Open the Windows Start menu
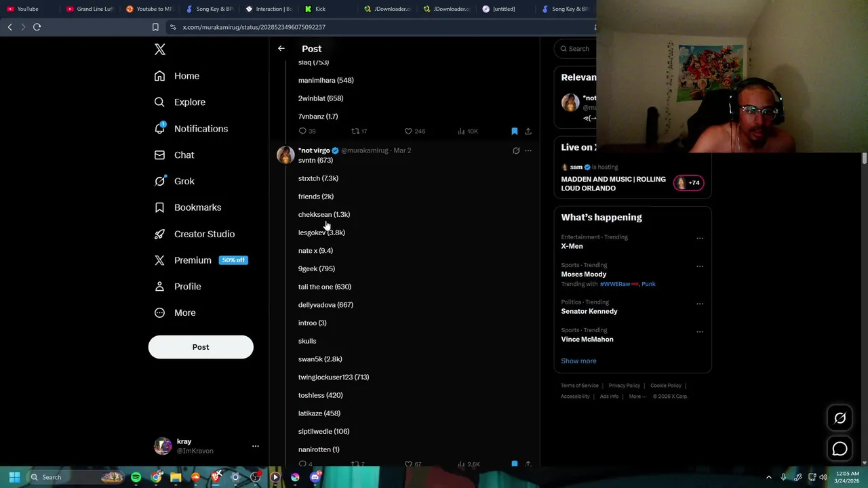The image size is (868, 488). point(14,477)
